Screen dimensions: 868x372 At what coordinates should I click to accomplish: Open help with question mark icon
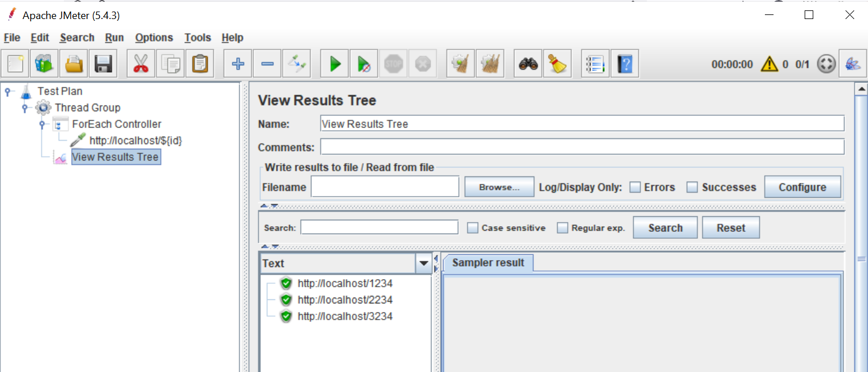(624, 63)
